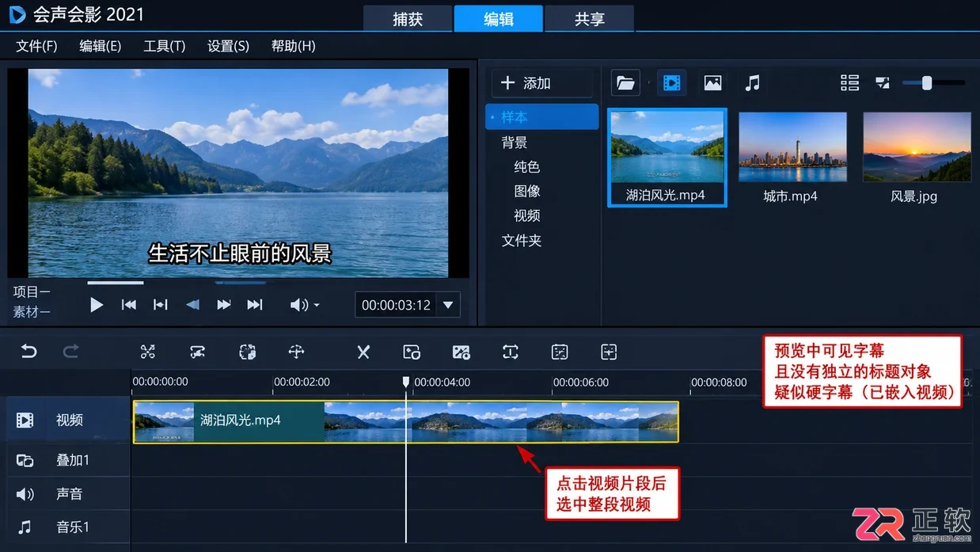Open the motion tracking path tool icon
Image resolution: width=980 pixels, height=552 pixels.
click(198, 352)
